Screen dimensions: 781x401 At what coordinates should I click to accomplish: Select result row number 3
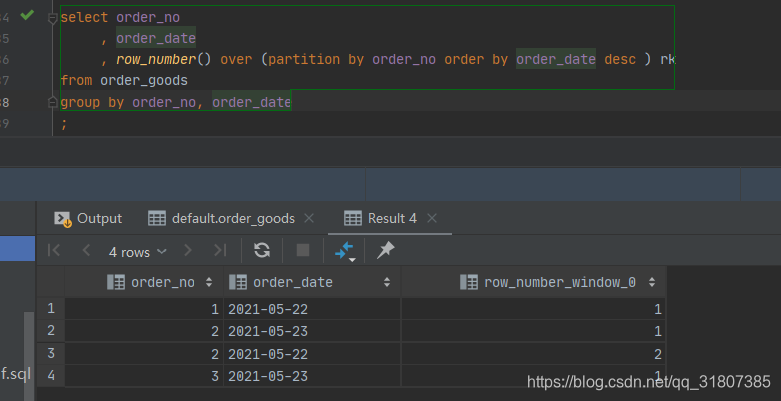click(x=51, y=353)
